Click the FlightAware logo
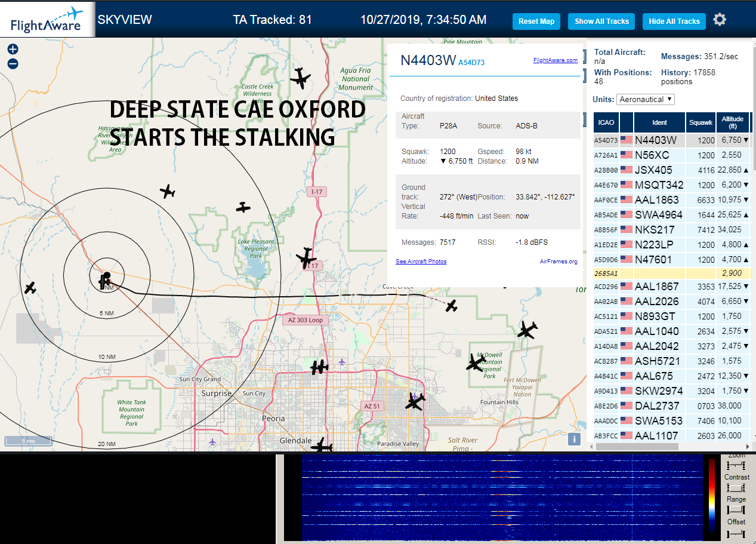Image resolution: width=756 pixels, height=544 pixels. [47, 20]
